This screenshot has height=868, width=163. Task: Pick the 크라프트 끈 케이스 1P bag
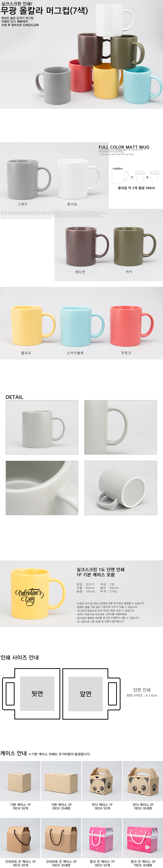point(20,838)
